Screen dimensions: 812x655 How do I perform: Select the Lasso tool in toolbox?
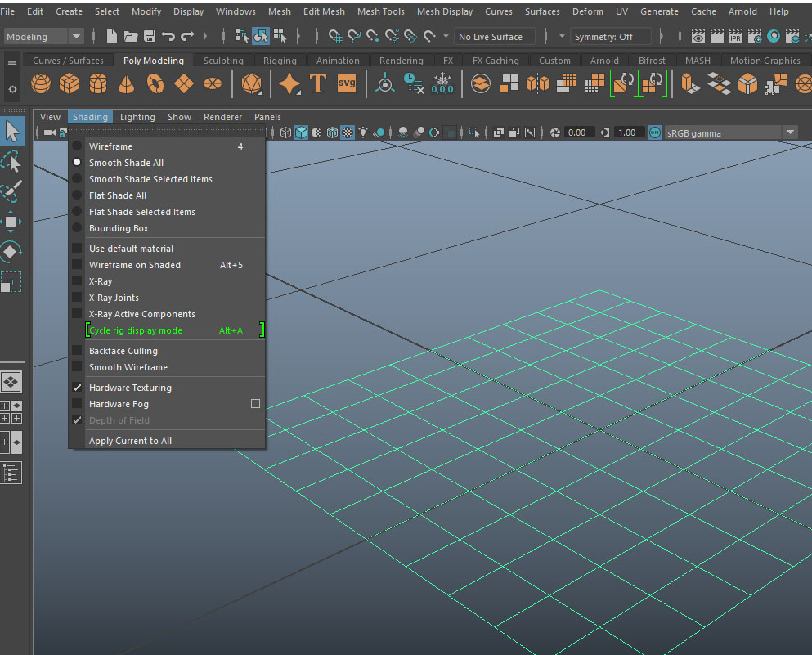(11, 162)
